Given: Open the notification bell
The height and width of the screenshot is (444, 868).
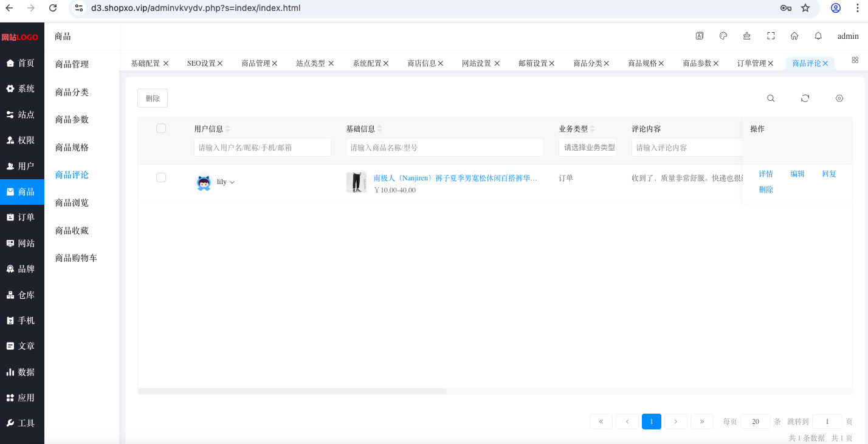Looking at the screenshot, I should click(x=818, y=36).
